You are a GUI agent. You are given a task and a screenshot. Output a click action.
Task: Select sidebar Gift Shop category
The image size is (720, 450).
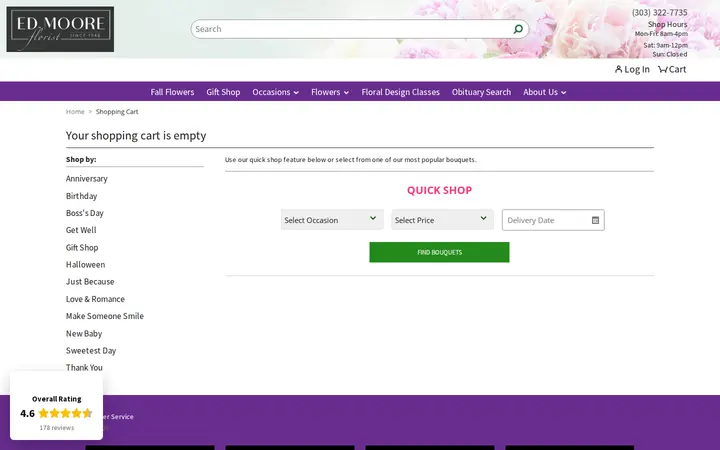(x=82, y=248)
